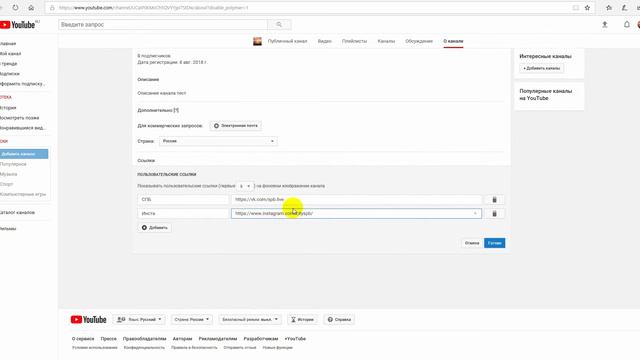
Task: Open the number-of-links dropdown
Action: click(x=245, y=186)
